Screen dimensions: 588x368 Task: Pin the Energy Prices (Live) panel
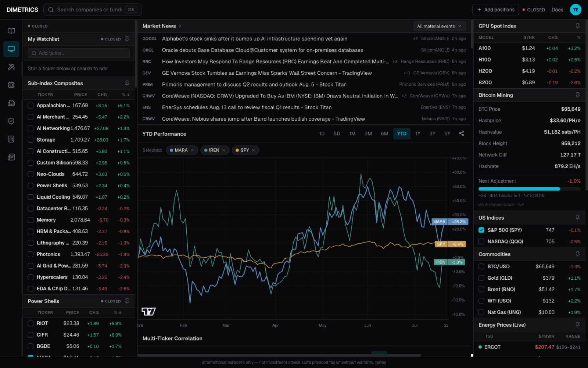click(578, 325)
